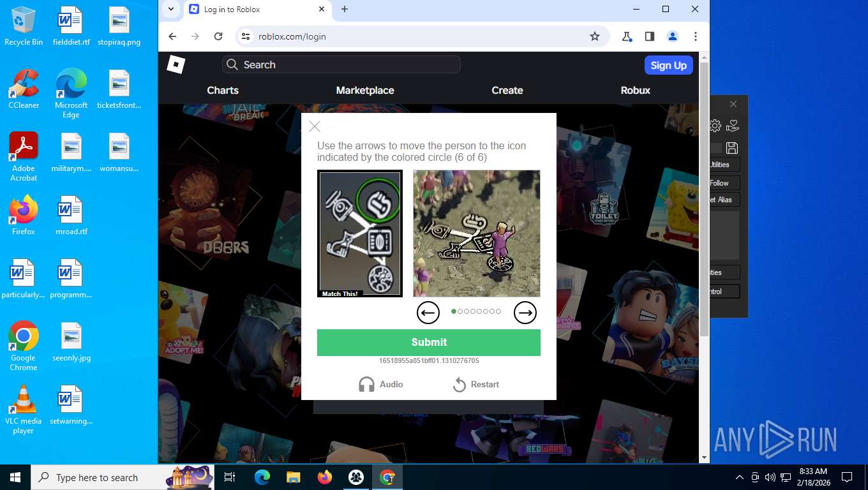Open Chrome Labs flask icon
This screenshot has height=490, width=868.
click(627, 36)
